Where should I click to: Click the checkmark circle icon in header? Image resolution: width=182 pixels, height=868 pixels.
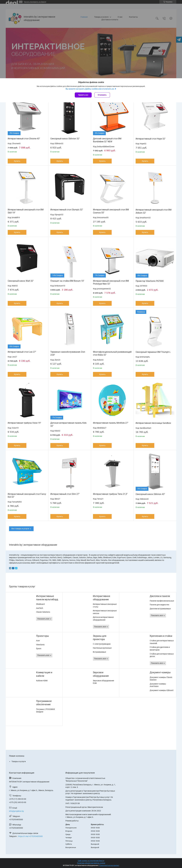[171, 18]
